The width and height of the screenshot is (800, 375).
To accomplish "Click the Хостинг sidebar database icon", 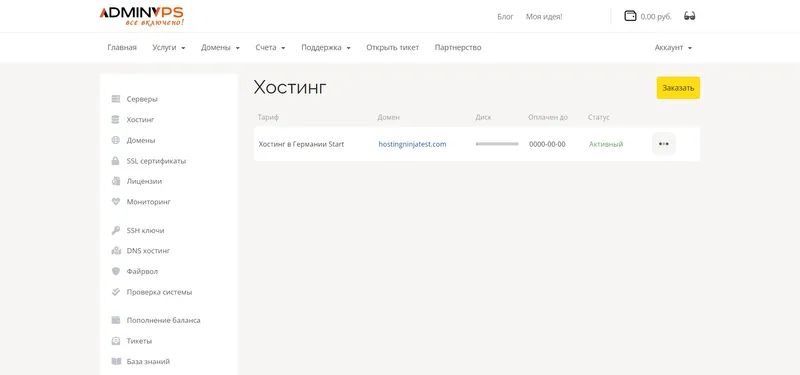I will point(116,120).
